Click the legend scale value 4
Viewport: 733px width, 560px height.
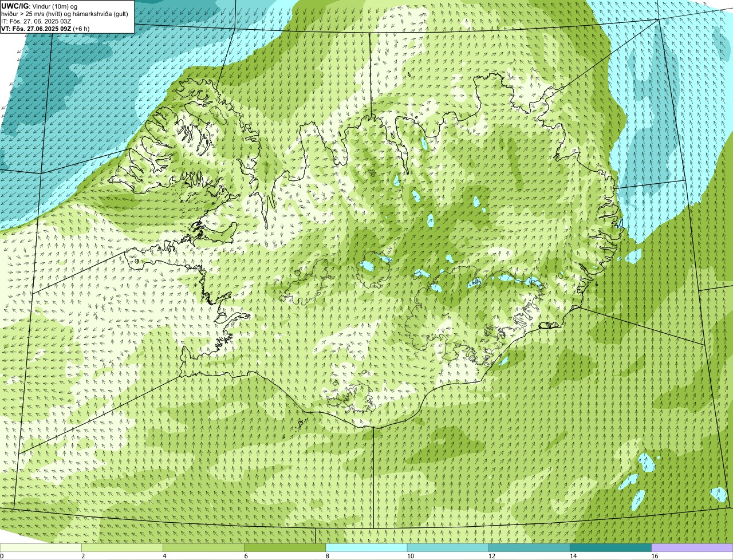click(x=164, y=556)
